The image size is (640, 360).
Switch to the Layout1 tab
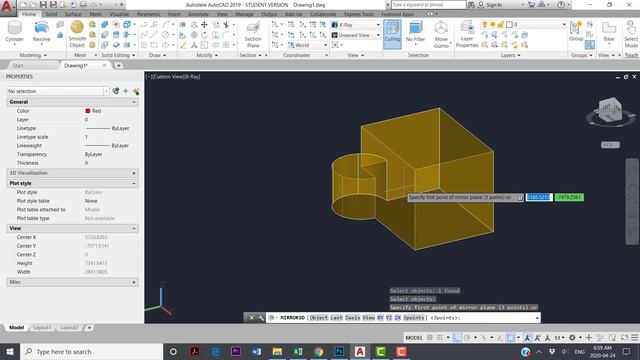coord(42,327)
